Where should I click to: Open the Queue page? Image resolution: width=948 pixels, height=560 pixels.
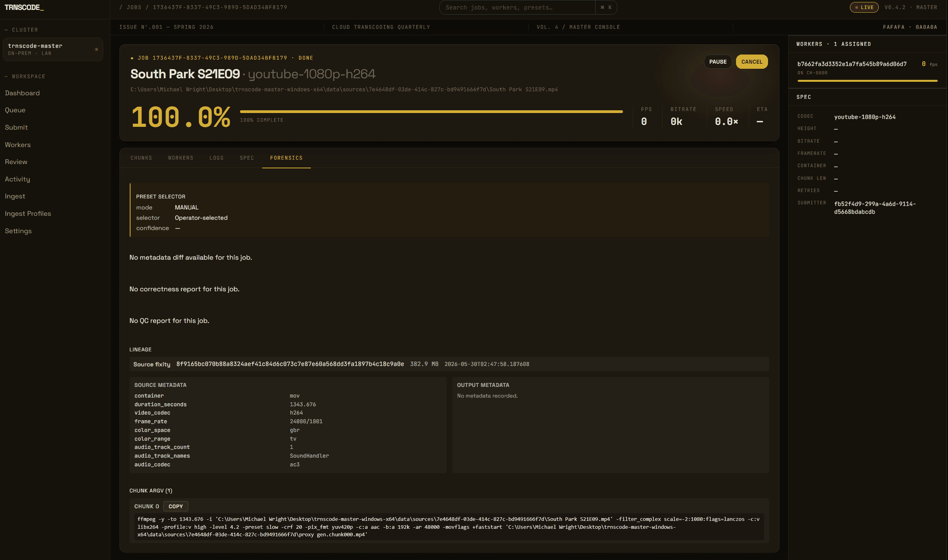(15, 110)
